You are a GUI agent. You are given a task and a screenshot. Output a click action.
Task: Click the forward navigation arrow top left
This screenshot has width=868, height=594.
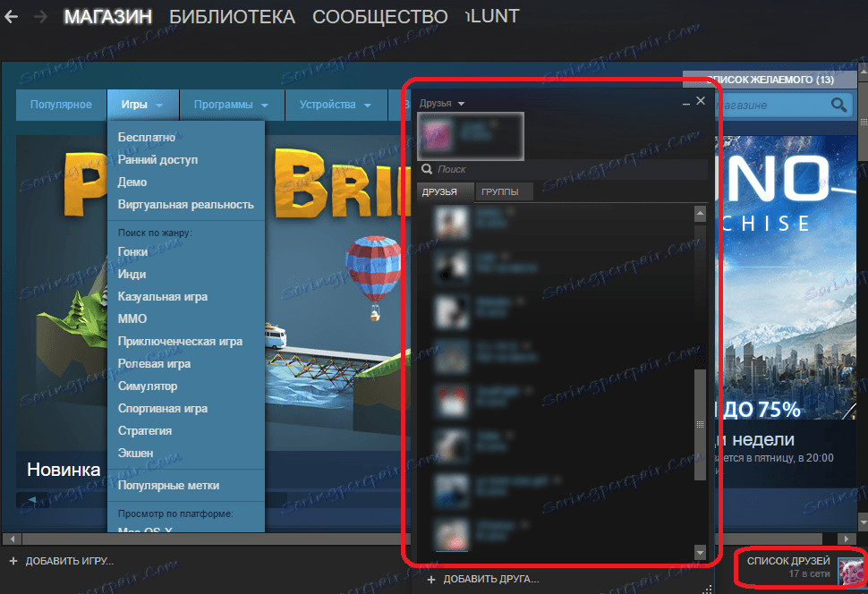tap(39, 15)
